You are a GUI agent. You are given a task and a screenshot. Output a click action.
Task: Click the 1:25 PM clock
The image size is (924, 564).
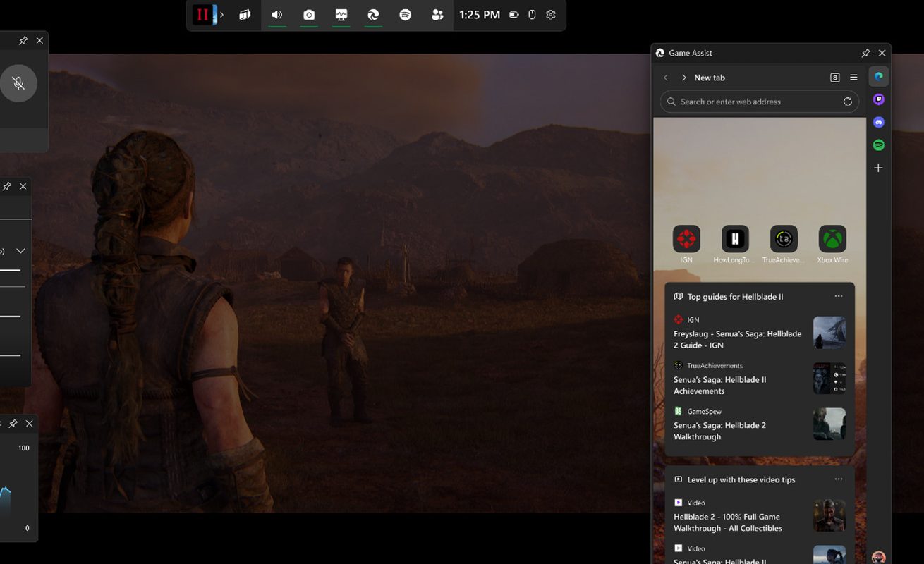480,15
